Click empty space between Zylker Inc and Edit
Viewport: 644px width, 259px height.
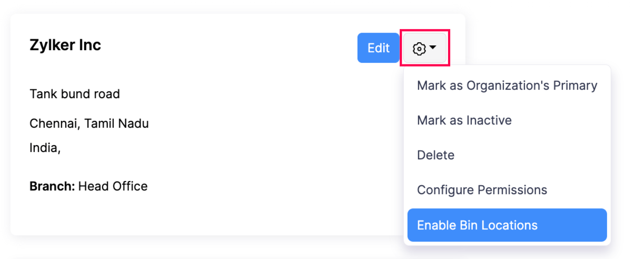(x=226, y=46)
